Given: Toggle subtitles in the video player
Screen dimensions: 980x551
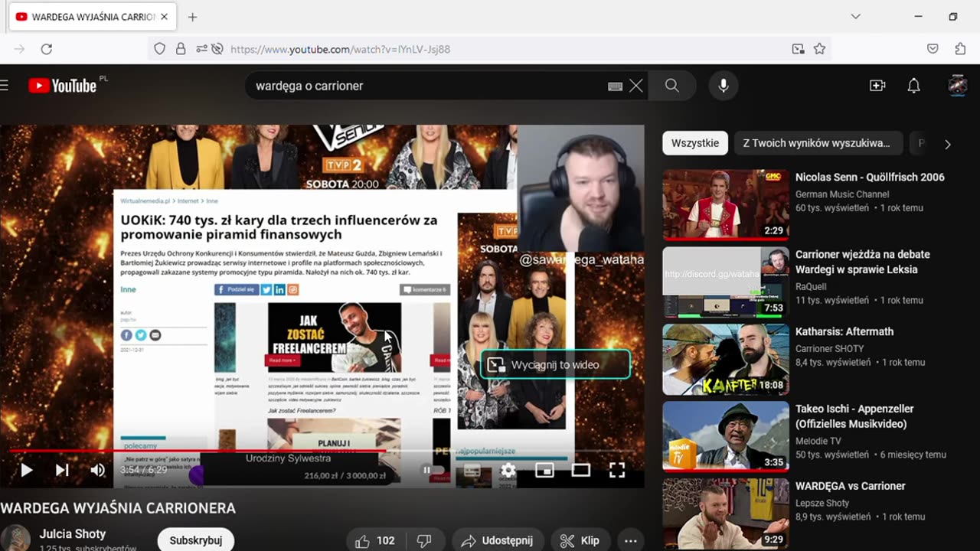Looking at the screenshot, I should click(472, 470).
